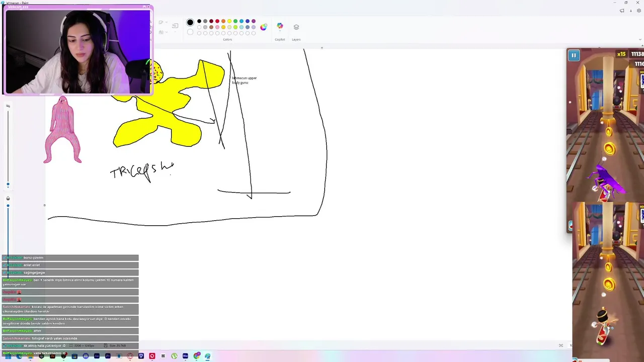Screen dimensions: 644x362
Task: Pick the orange palette color
Action: (223, 21)
